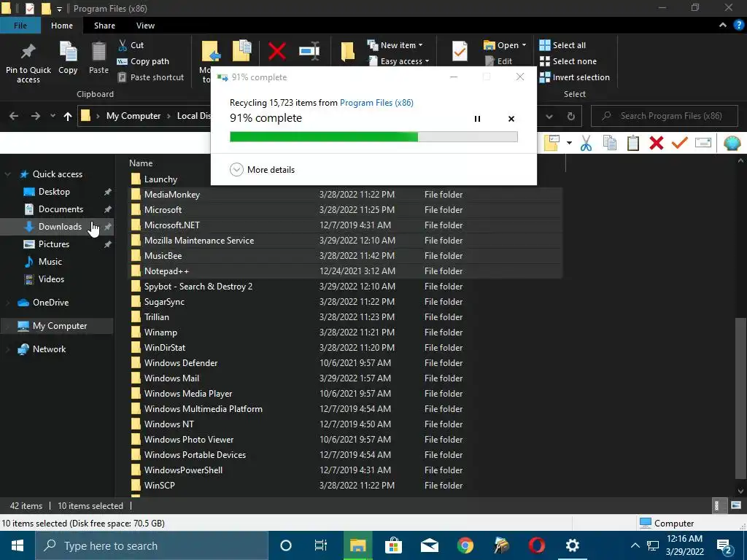747x560 pixels.
Task: Click the ribbon's red X Delete icon
Action: pos(276,51)
